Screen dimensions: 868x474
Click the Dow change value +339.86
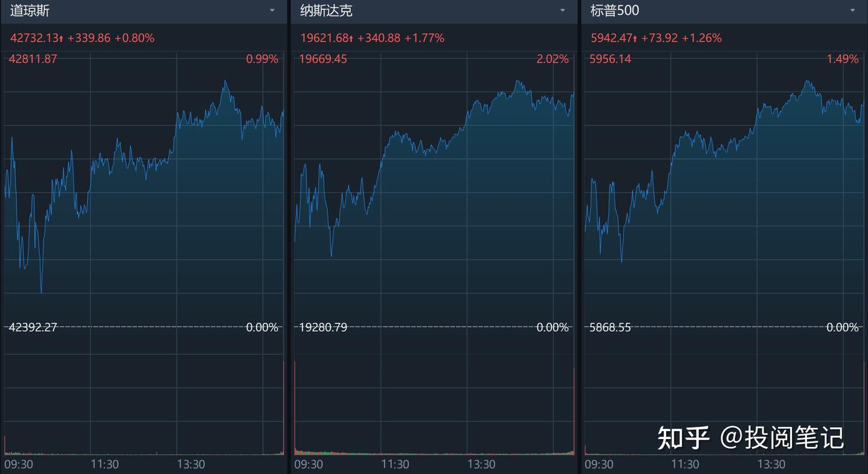coord(89,38)
